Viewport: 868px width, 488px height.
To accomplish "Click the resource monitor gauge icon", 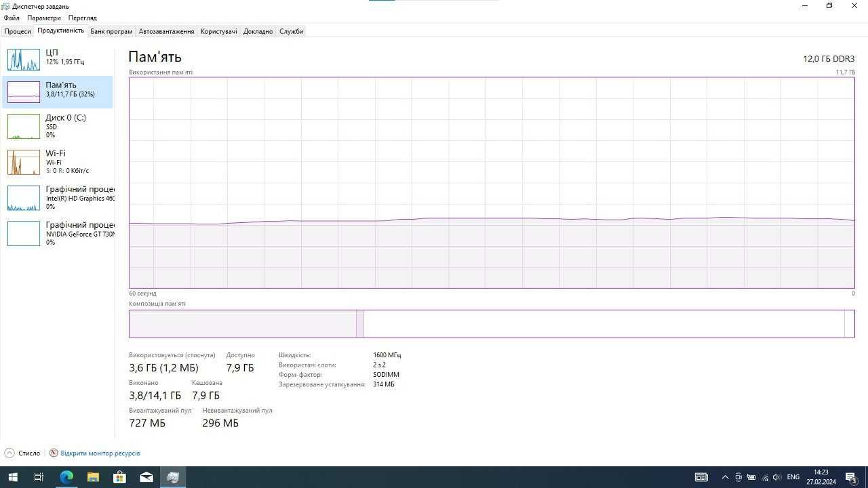I will pos(54,453).
